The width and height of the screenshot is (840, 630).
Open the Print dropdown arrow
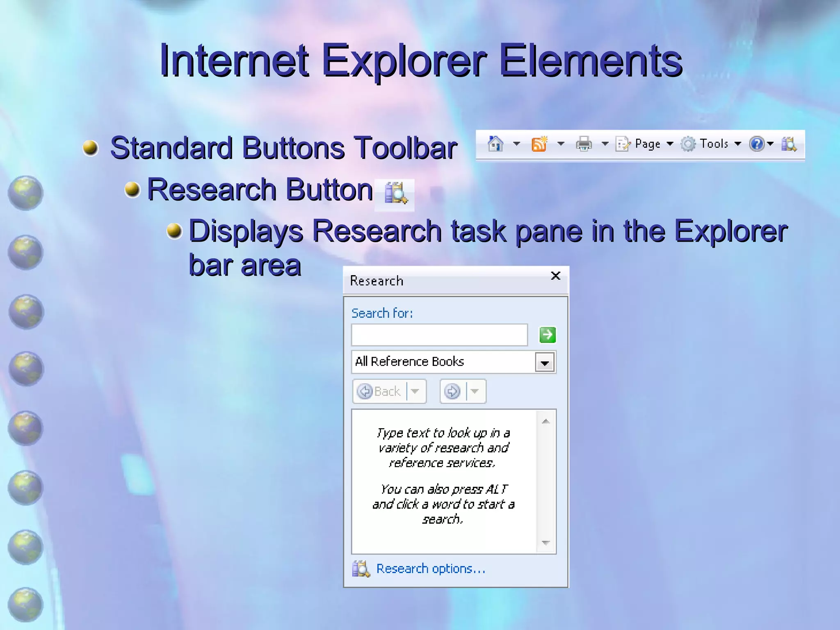point(605,144)
